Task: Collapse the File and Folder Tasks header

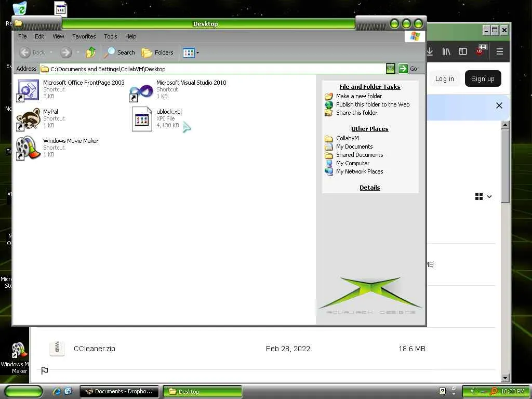Action: pyautogui.click(x=369, y=87)
